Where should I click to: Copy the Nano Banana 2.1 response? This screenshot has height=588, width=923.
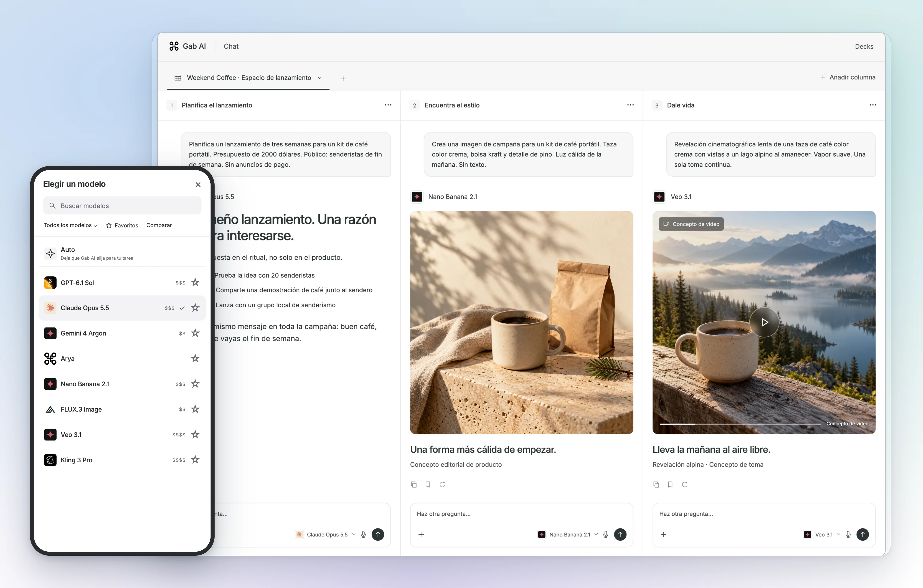(414, 485)
